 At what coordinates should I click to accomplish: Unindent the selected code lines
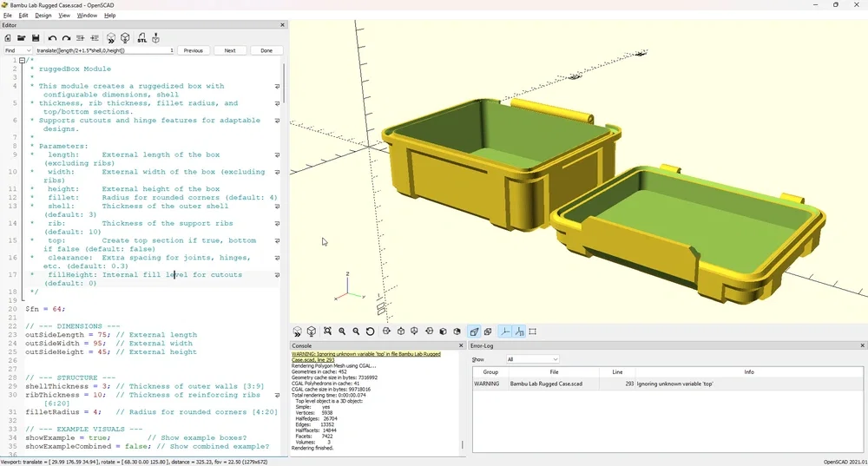coord(80,38)
